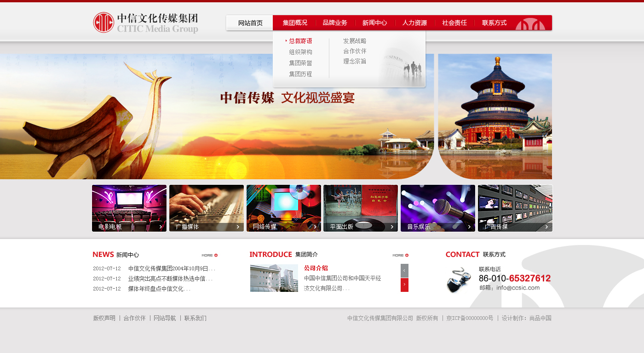This screenshot has width=644, height=353.
Task: Open the 联系方式 menu item
Action: coord(494,23)
